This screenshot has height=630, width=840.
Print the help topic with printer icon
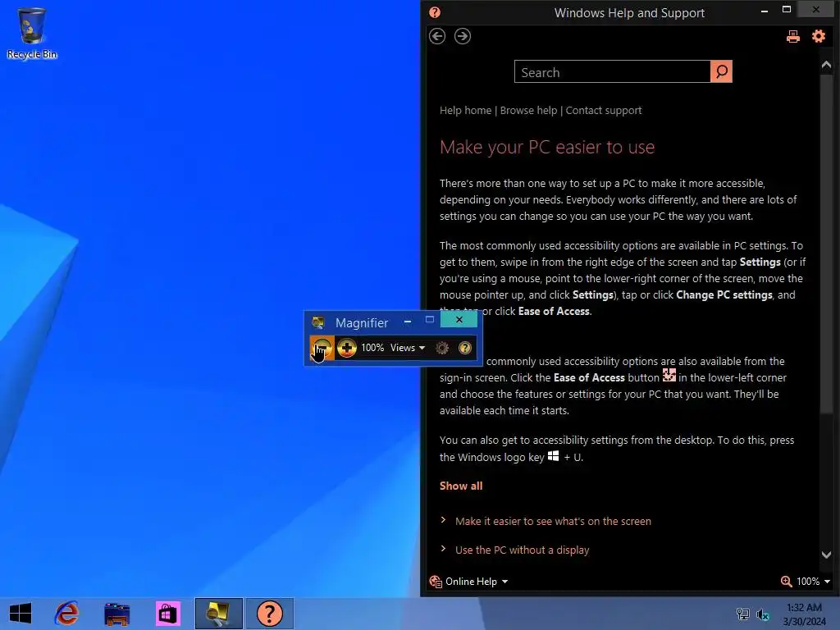(x=793, y=36)
